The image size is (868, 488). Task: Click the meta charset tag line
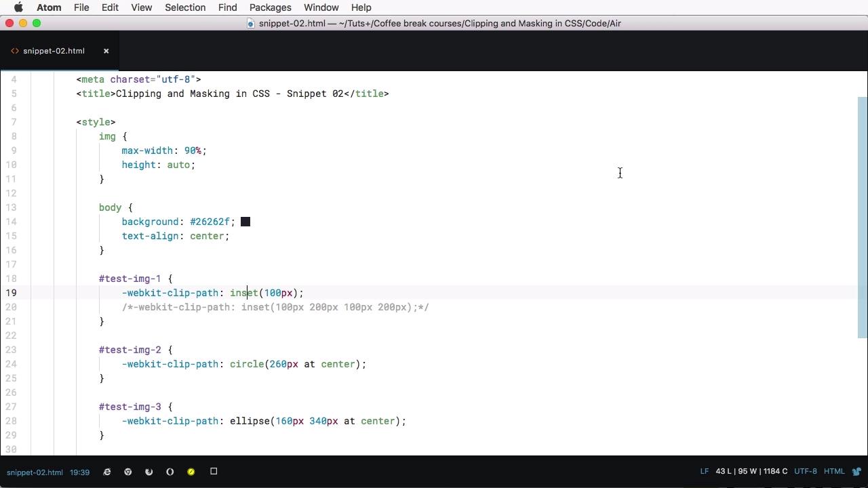138,79
